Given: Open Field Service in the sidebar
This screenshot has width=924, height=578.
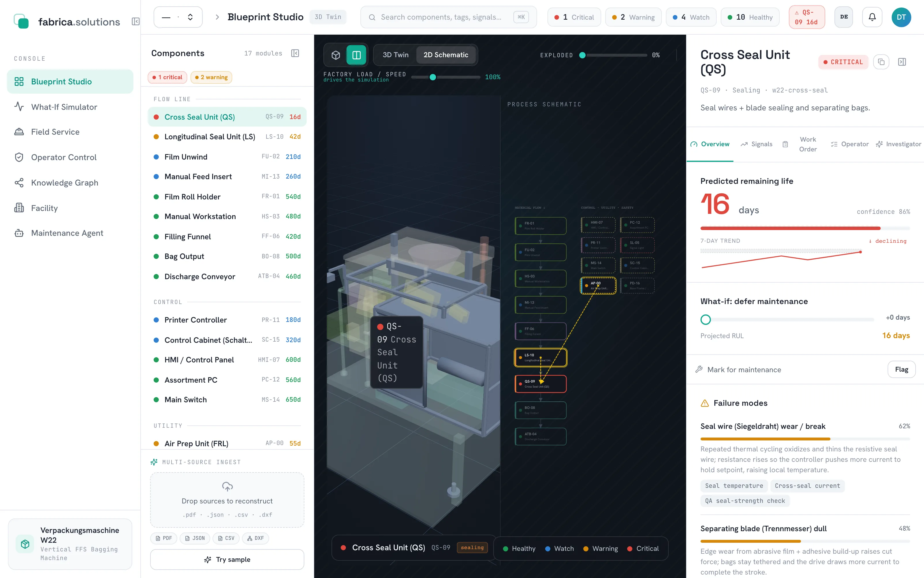Looking at the screenshot, I should click(70, 132).
